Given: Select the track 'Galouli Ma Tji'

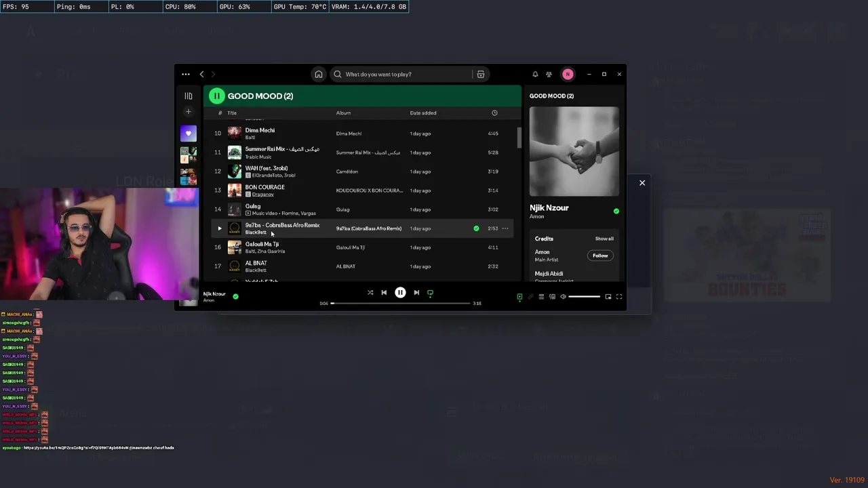Looking at the screenshot, I should 262,244.
